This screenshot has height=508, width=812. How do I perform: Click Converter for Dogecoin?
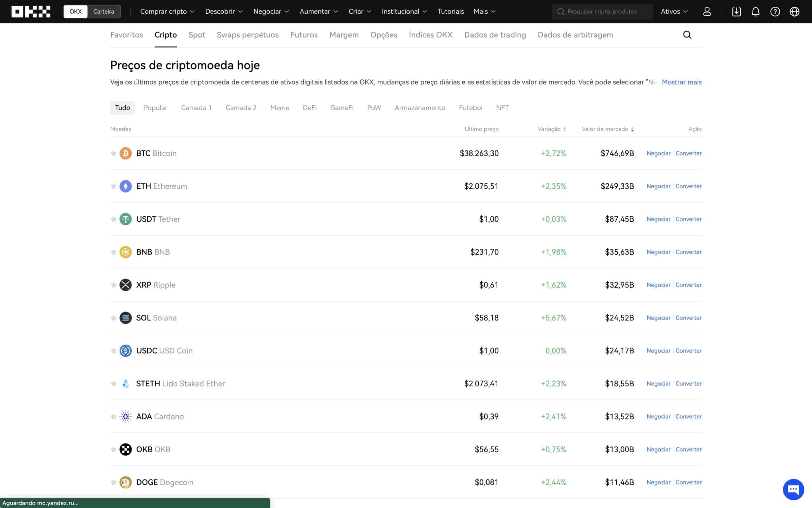[689, 483]
